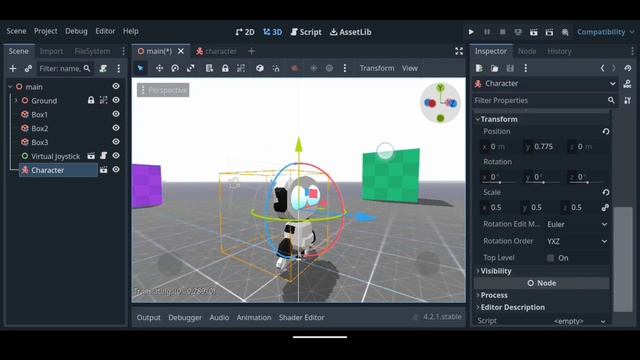Hide the Box1 node
640x360 pixels.
(x=116, y=114)
